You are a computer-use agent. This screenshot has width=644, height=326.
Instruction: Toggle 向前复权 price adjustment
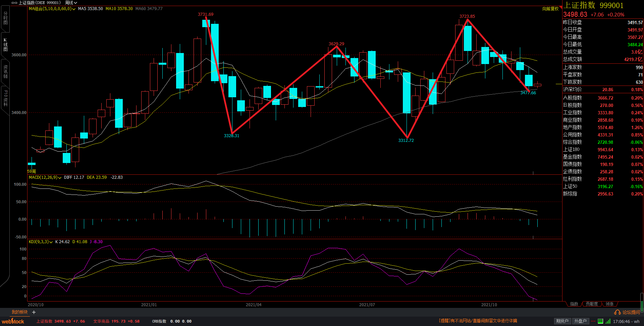(x=550, y=9)
